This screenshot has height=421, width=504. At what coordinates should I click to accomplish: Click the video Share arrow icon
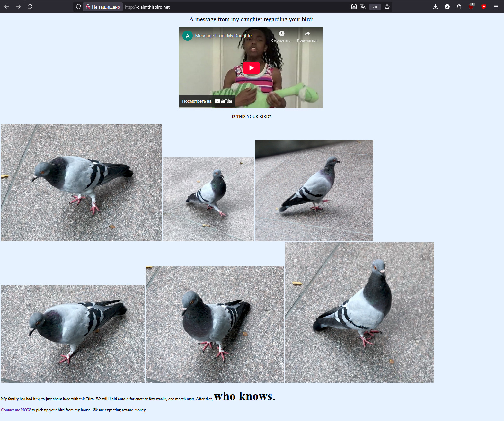pos(307,34)
